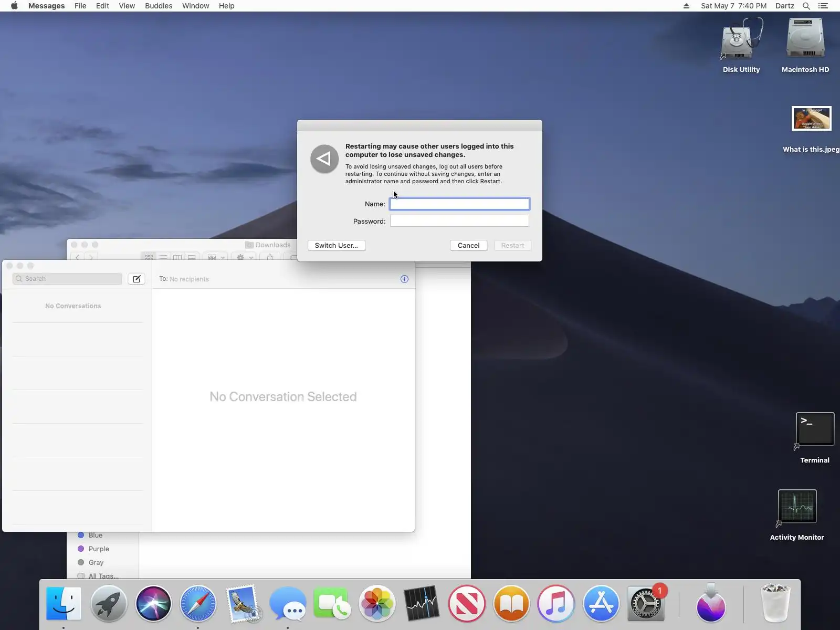Open the Finder group-by dropdown
Viewport: 840px width, 630px height.
coord(215,257)
